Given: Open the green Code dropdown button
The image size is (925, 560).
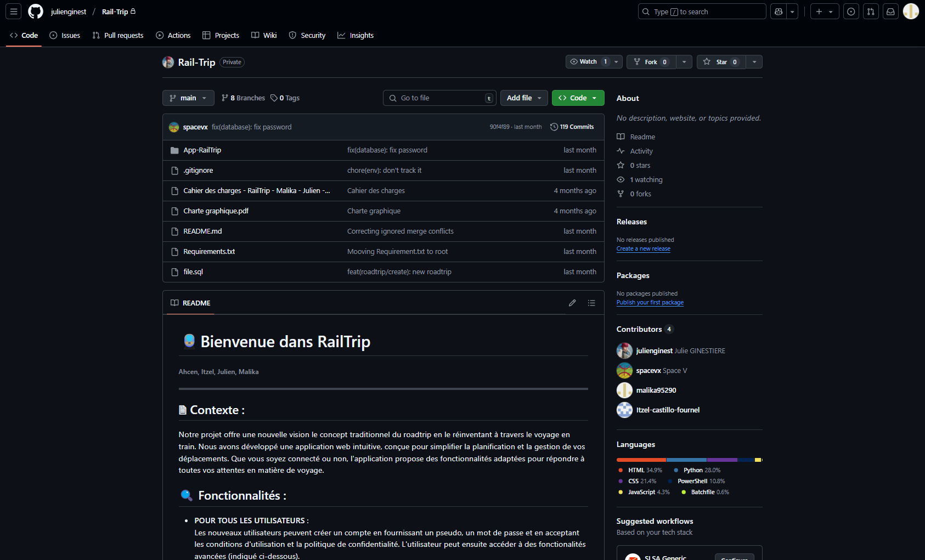Looking at the screenshot, I should (x=578, y=98).
